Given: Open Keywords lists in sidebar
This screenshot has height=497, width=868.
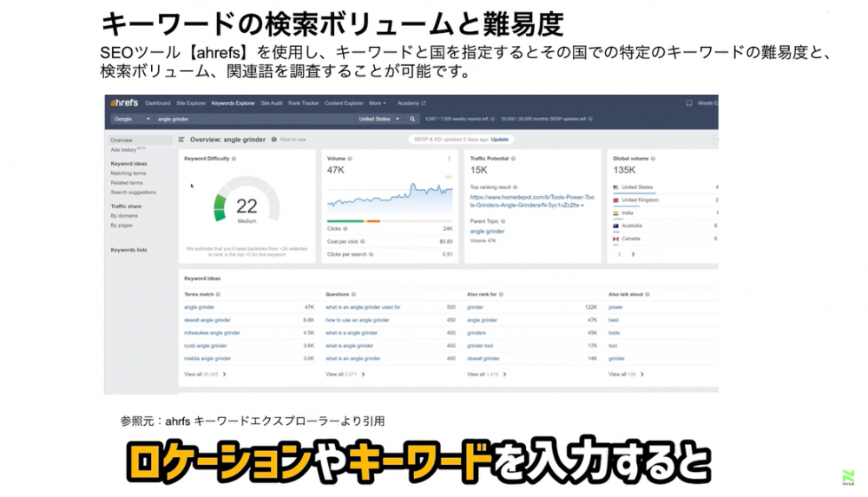Looking at the screenshot, I should (129, 250).
